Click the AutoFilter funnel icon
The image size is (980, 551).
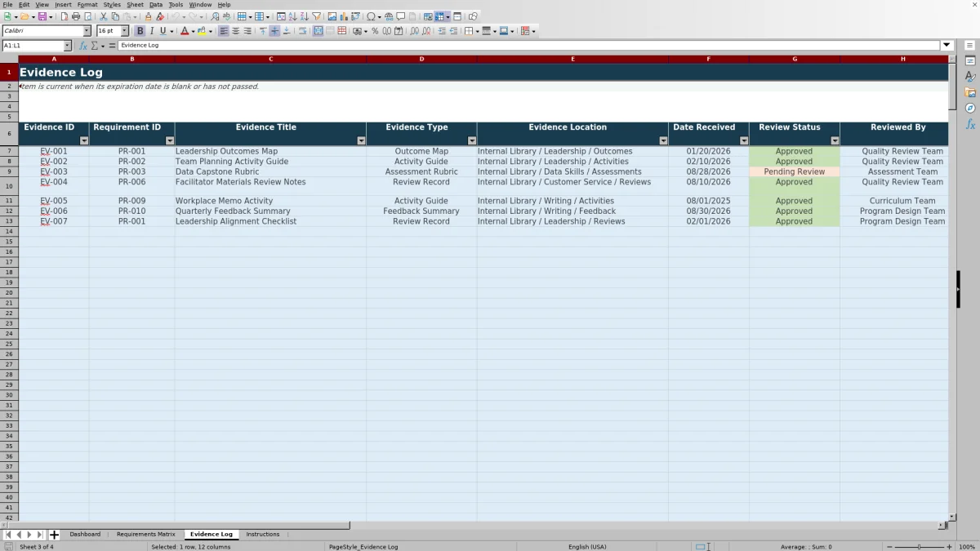(x=316, y=16)
